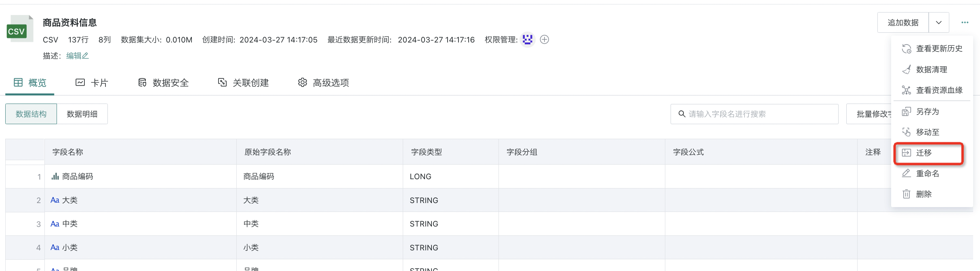This screenshot has width=980, height=271.
Task: Select 查看更新历史 from the menu
Action: click(939, 49)
